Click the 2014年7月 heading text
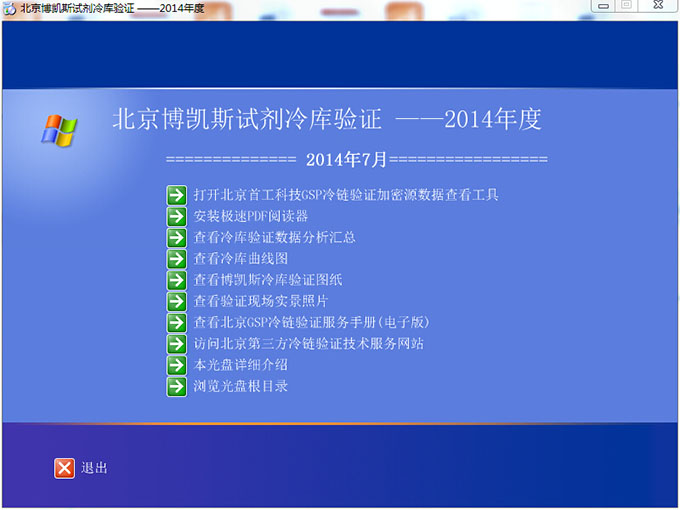680x510 pixels. (x=346, y=160)
